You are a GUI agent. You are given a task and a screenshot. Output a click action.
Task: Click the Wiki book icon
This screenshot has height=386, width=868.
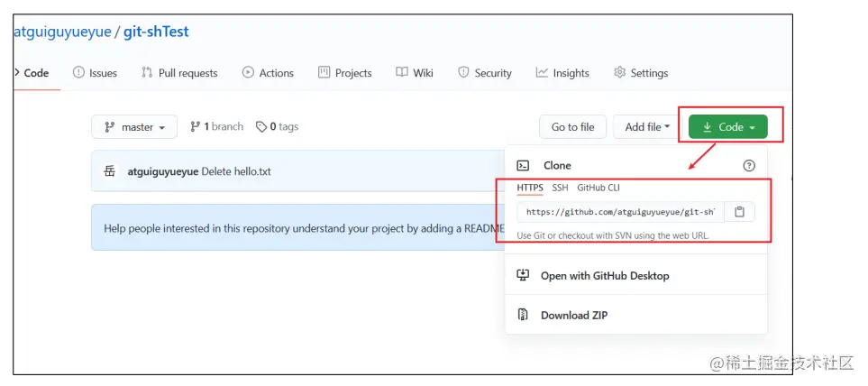[402, 72]
